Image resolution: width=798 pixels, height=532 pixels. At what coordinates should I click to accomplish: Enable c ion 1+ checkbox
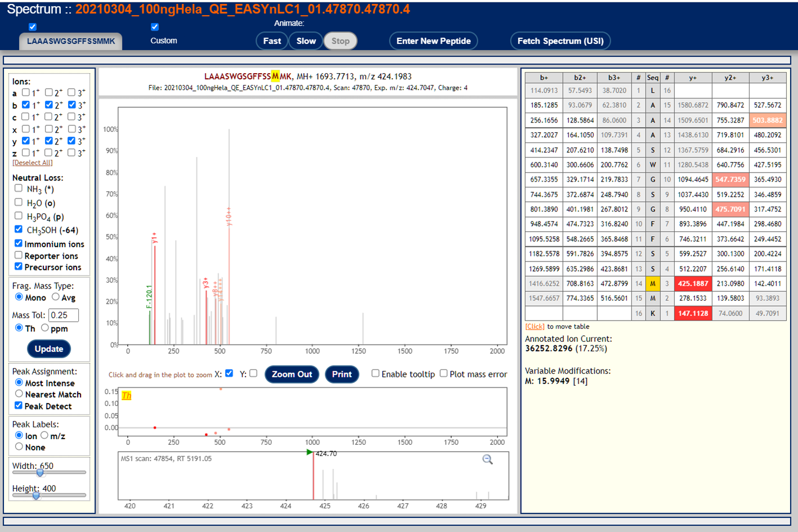[x=25, y=116]
